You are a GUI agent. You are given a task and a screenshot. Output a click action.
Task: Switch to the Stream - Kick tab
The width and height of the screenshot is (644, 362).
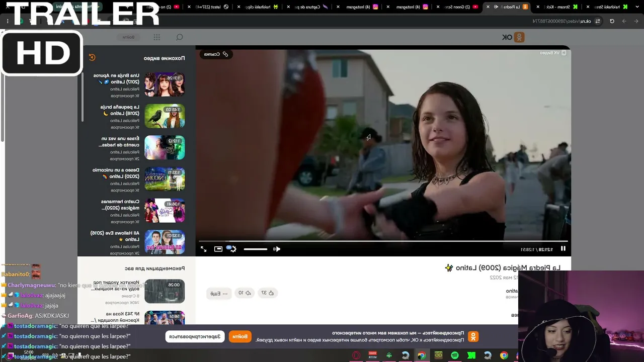[559, 7]
